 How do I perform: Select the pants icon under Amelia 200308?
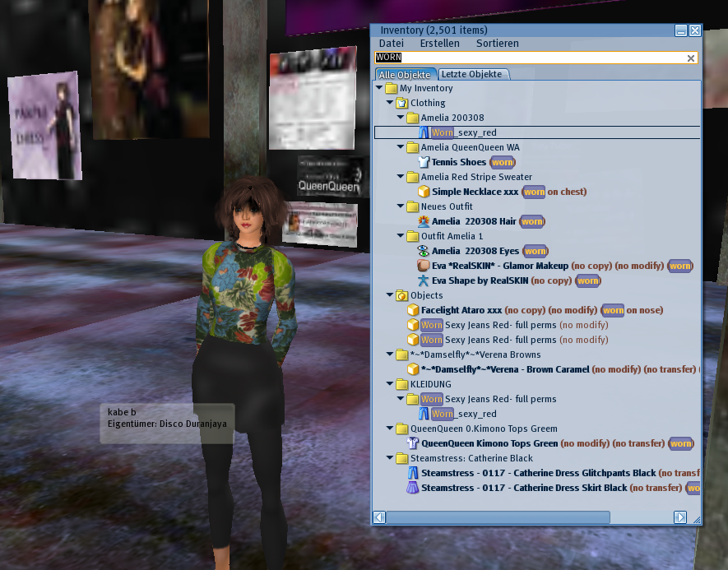coord(424,132)
